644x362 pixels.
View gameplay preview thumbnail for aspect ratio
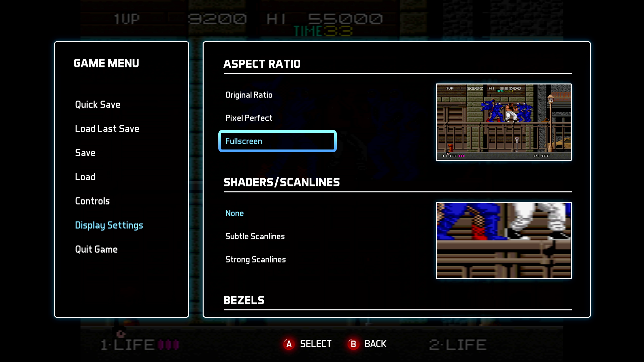coord(503,122)
